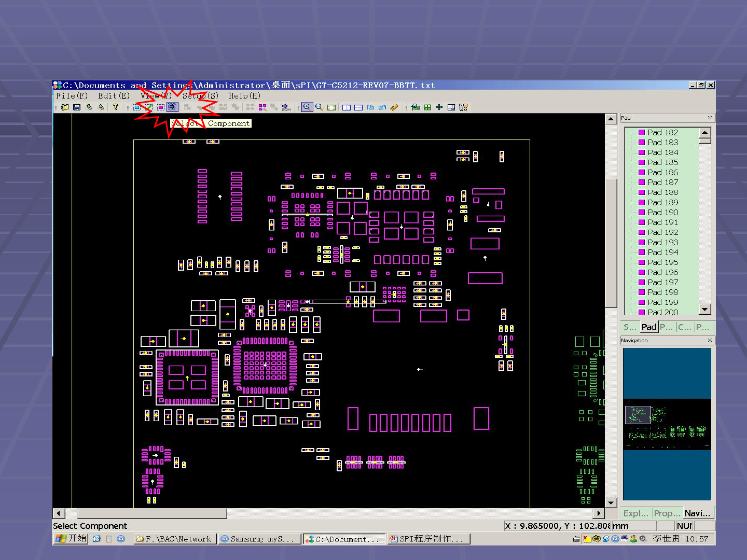Click the tools icon at toolbar end
The height and width of the screenshot is (560, 747).
click(x=463, y=107)
